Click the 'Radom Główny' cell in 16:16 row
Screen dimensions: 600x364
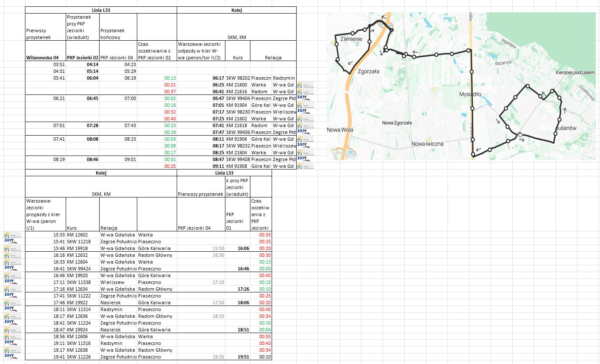[x=156, y=255]
